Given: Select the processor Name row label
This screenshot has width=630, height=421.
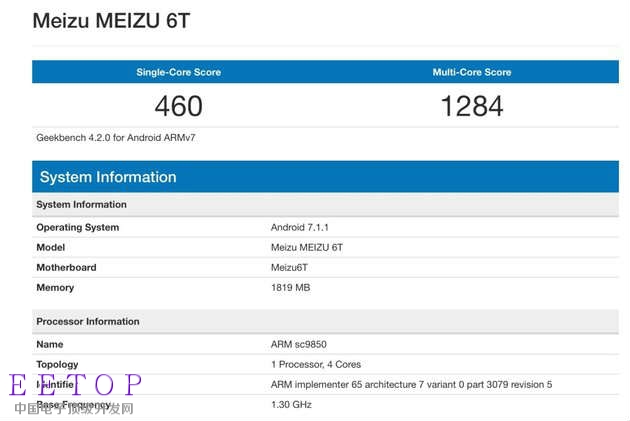Looking at the screenshot, I should pos(49,344).
